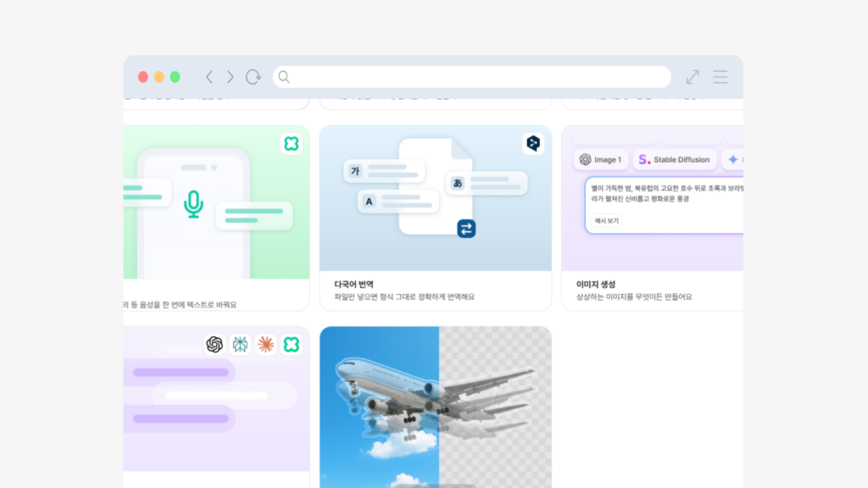
Task: Click the yellow minimize window dot
Action: tap(159, 77)
